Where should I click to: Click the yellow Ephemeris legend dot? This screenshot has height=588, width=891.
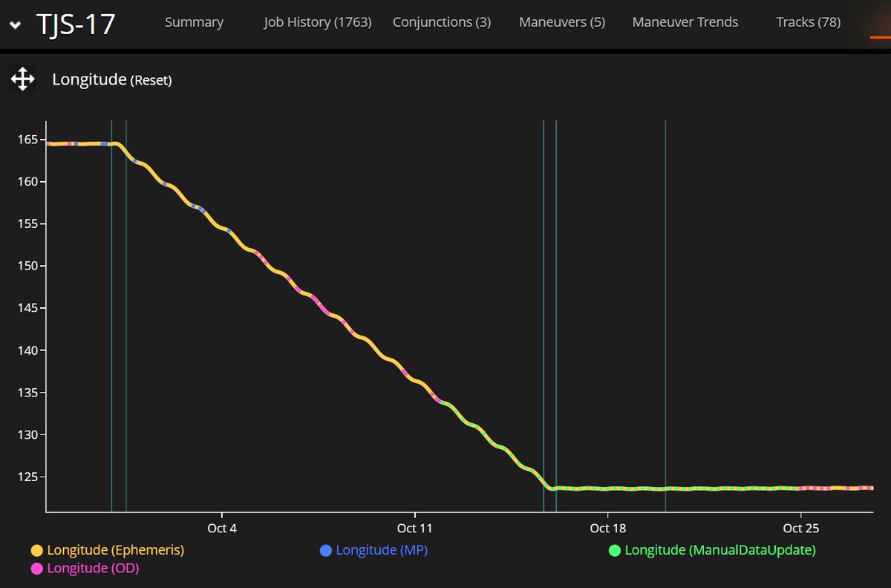click(x=36, y=550)
